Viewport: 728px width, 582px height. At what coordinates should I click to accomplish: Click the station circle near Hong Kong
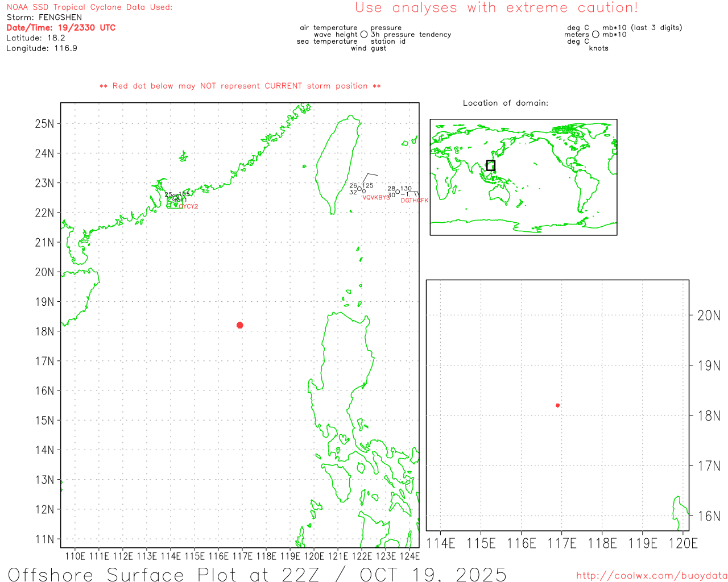pos(175,198)
